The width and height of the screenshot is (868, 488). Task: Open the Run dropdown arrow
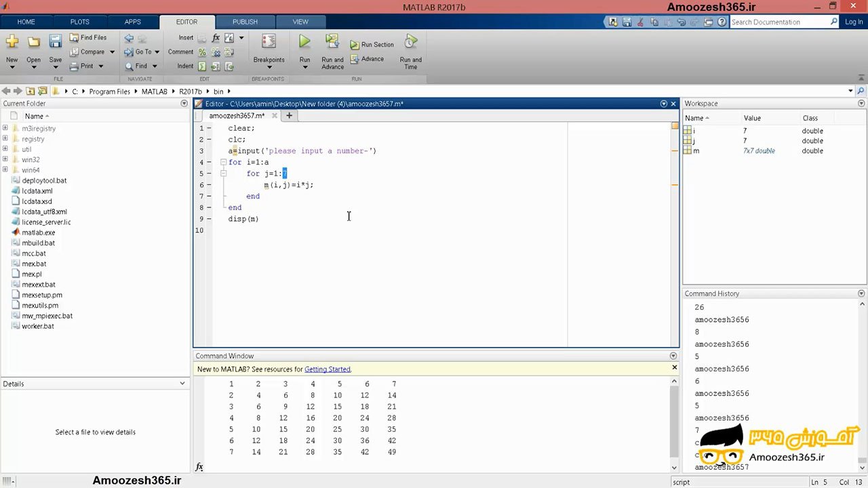[304, 68]
